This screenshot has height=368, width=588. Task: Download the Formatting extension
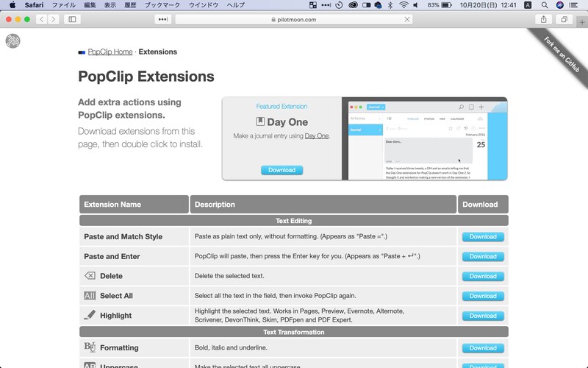tap(483, 348)
